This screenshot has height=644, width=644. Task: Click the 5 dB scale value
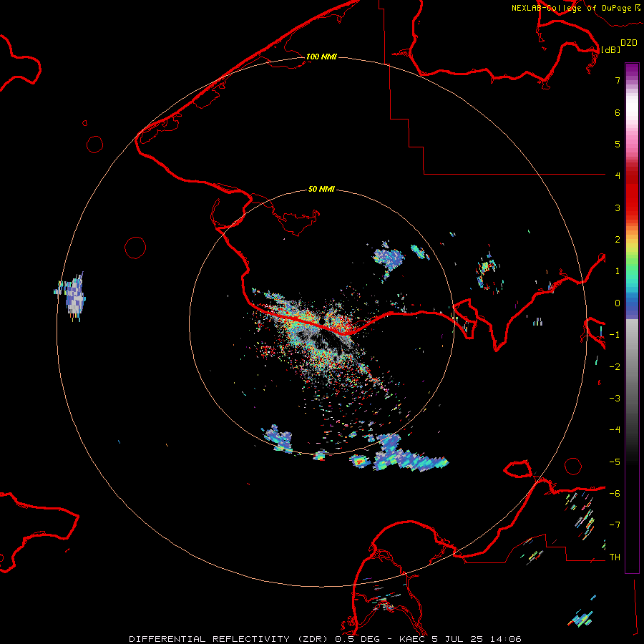tap(618, 144)
